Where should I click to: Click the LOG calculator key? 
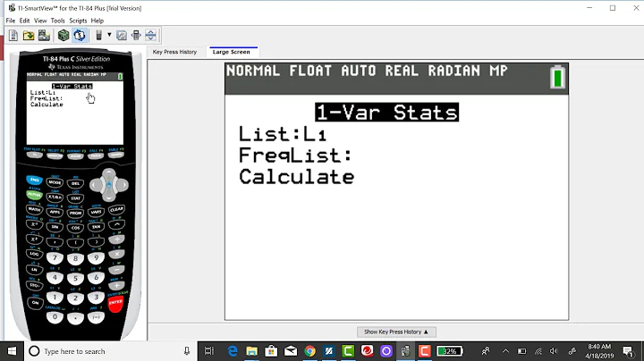pos(35,254)
